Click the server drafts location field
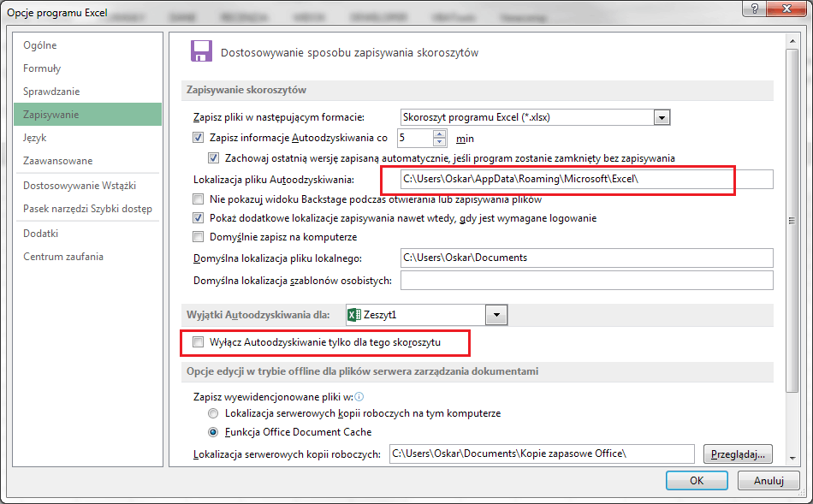 (542, 454)
